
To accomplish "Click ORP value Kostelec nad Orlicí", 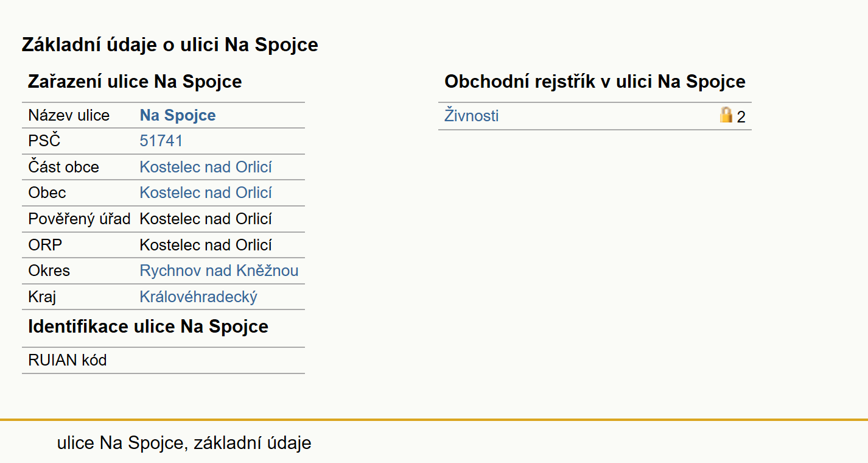I will click(206, 245).
